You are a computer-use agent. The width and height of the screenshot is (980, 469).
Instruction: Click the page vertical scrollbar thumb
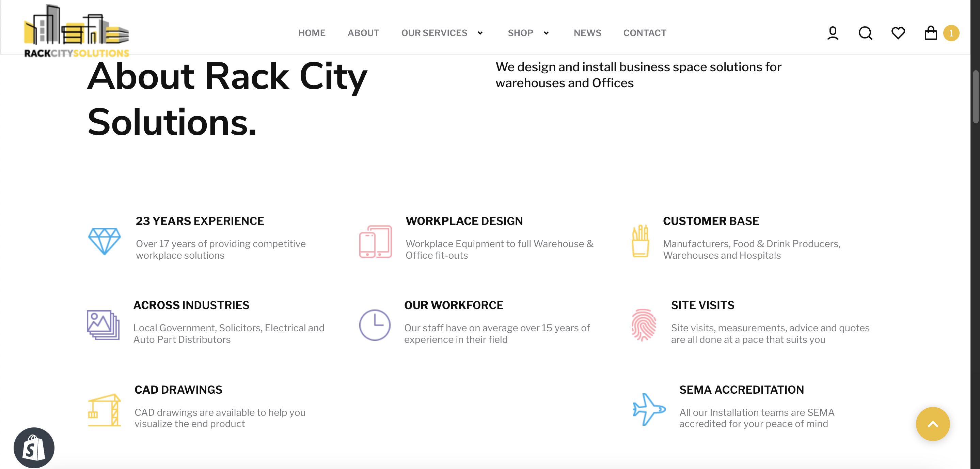tap(976, 97)
